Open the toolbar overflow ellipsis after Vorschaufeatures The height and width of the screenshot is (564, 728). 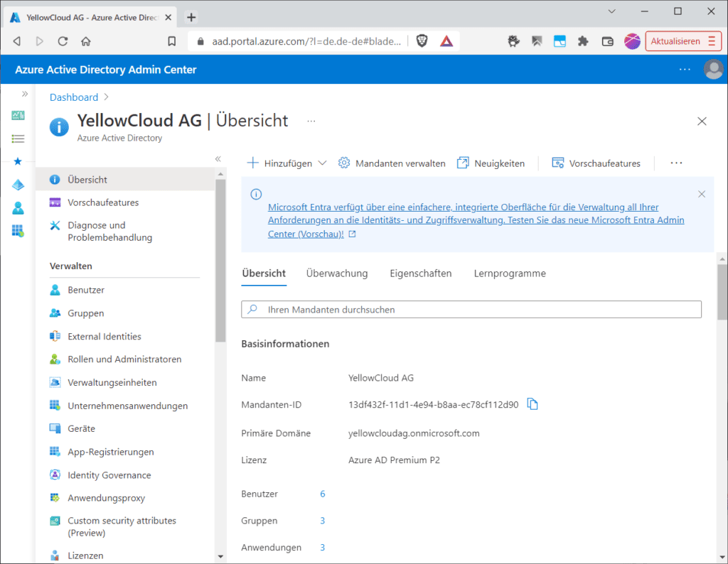[x=677, y=163]
